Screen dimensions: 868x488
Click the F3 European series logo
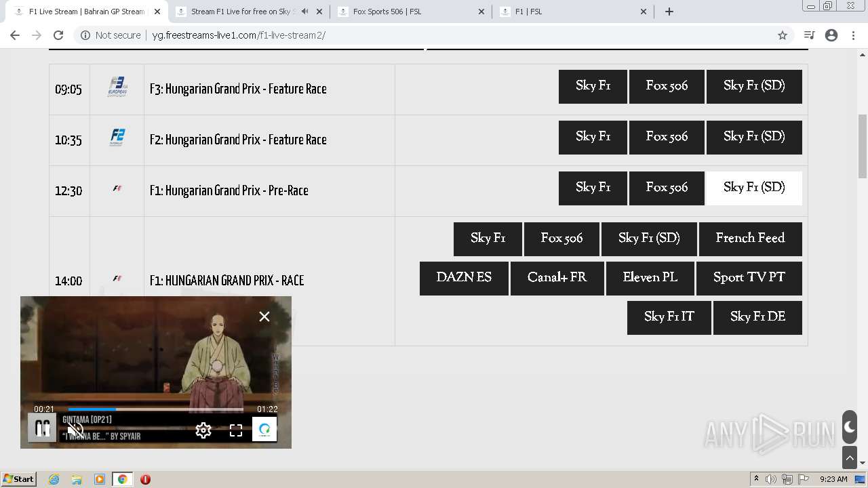[x=117, y=87]
